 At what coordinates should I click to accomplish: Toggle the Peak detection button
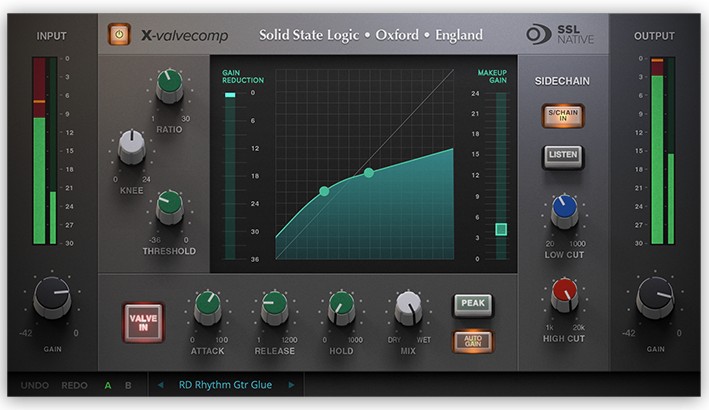473,304
